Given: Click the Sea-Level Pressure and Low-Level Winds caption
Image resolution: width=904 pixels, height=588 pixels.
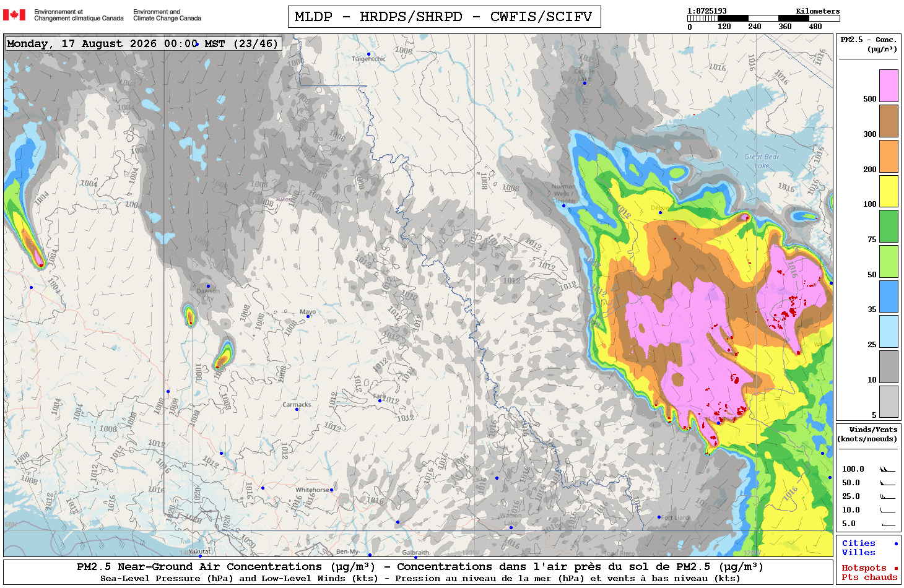Looking at the screenshot, I should [x=420, y=579].
